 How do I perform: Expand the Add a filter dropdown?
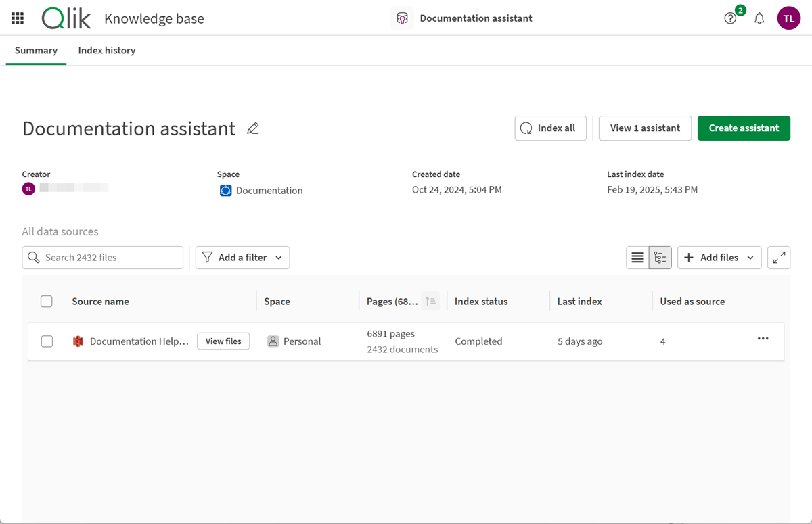(x=242, y=258)
